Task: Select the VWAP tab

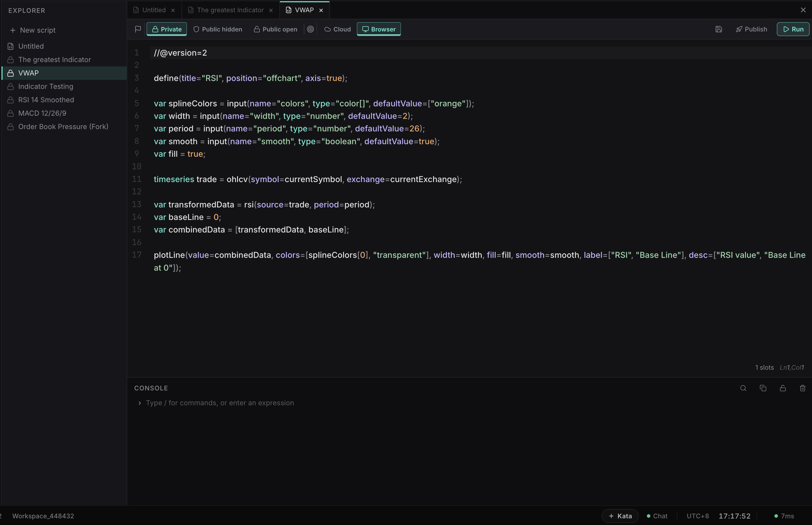Action: (304, 10)
